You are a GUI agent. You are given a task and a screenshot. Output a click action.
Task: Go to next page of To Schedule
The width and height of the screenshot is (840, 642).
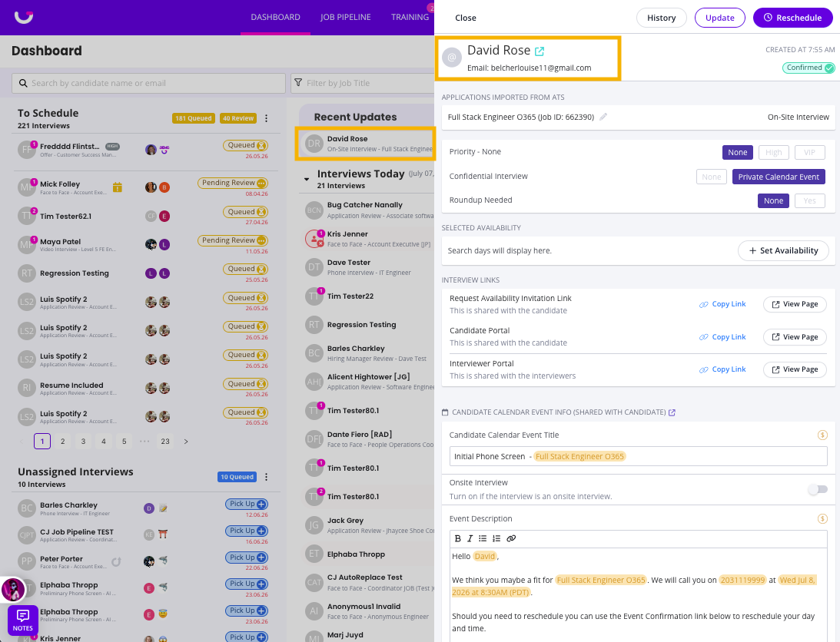(x=186, y=442)
